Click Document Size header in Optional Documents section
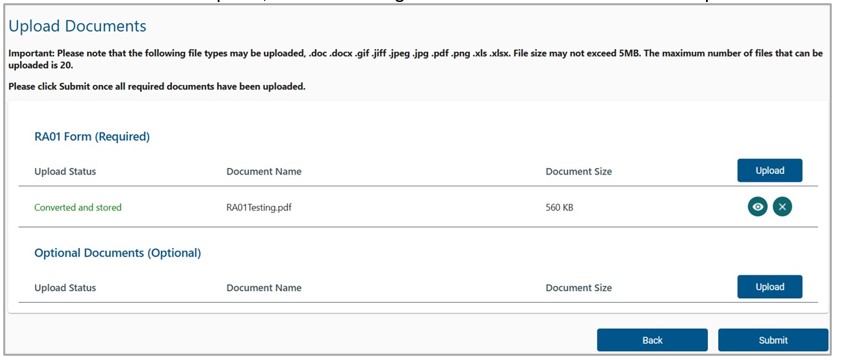This screenshot has height=360, width=842. 578,287
